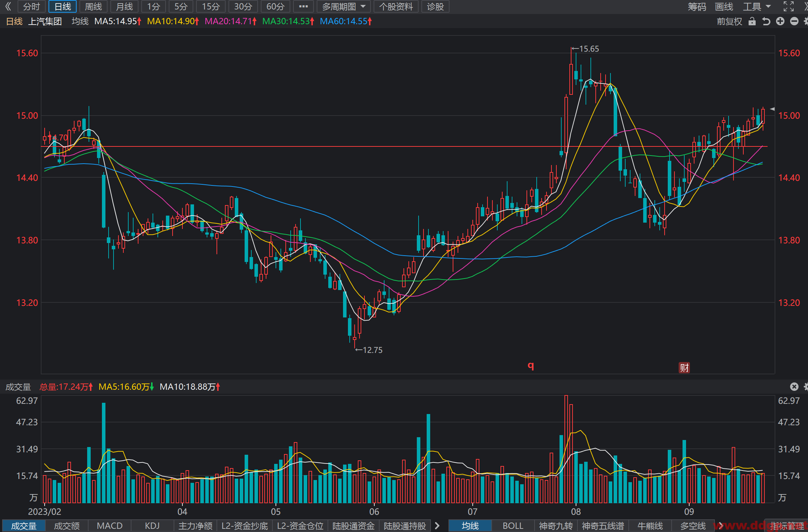The height and width of the screenshot is (532, 808).
Task: Select the L2-资金抄底 tab
Action: 245,526
